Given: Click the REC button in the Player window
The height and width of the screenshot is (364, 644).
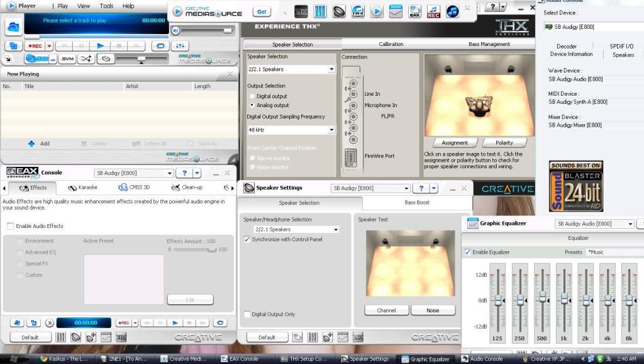Looking at the screenshot, I should pyautogui.click(x=35, y=45).
